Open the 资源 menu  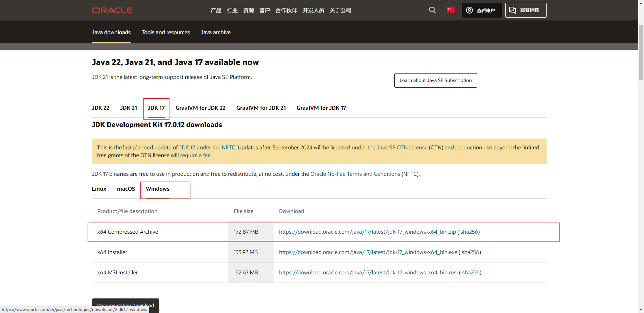[x=248, y=11]
